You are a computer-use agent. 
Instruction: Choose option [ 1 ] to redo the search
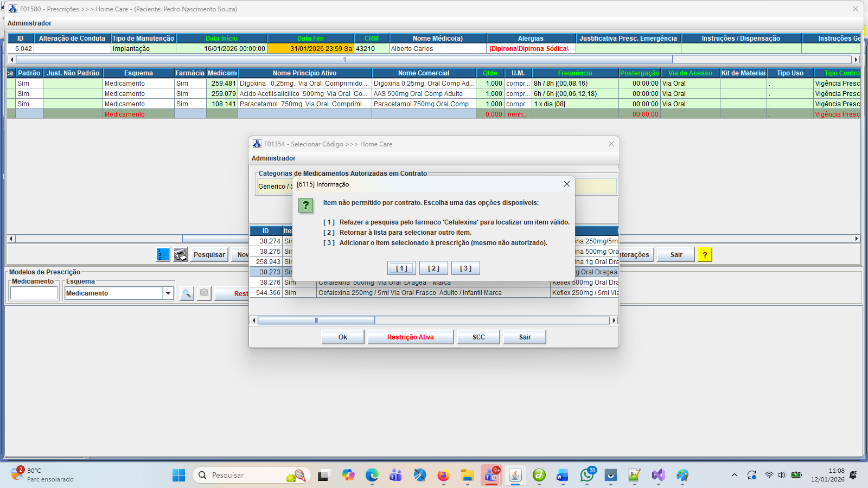[401, 268]
